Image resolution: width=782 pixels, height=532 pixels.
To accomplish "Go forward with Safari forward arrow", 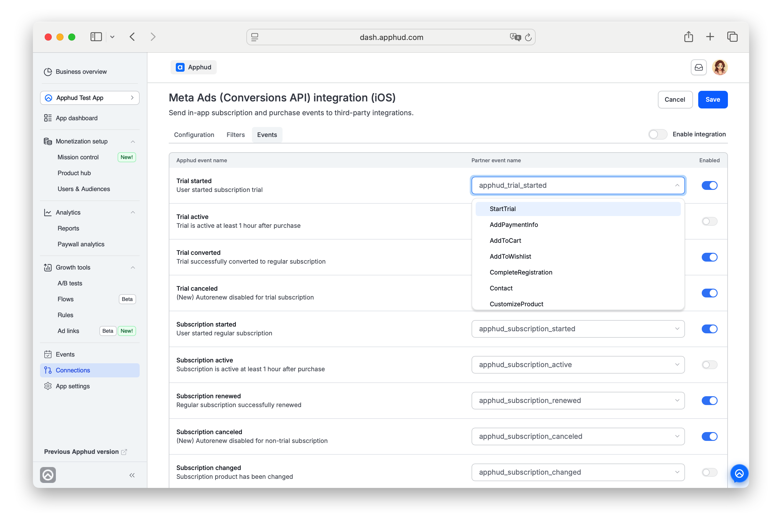I will point(153,37).
